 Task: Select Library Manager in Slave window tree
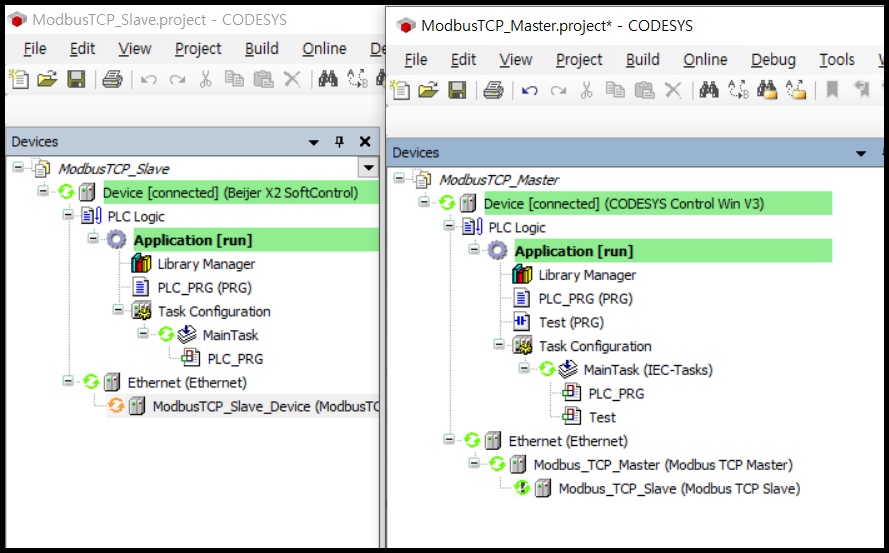pyautogui.click(x=206, y=264)
